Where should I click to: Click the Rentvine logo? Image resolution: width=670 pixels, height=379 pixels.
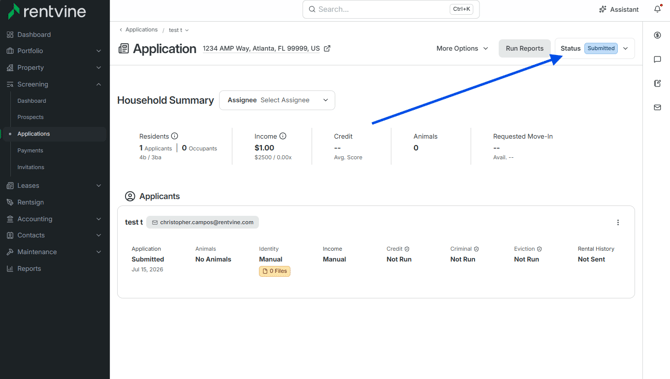(47, 12)
